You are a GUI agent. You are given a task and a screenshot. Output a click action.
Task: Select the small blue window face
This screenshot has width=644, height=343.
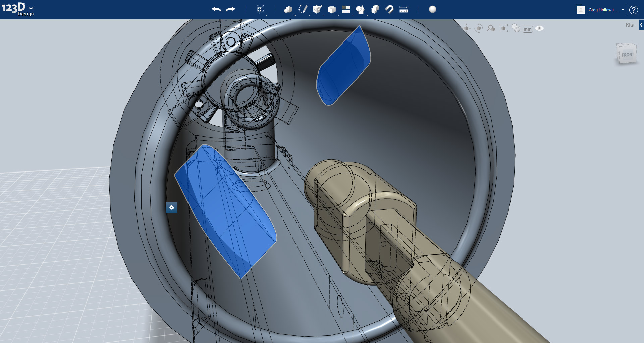[344, 65]
